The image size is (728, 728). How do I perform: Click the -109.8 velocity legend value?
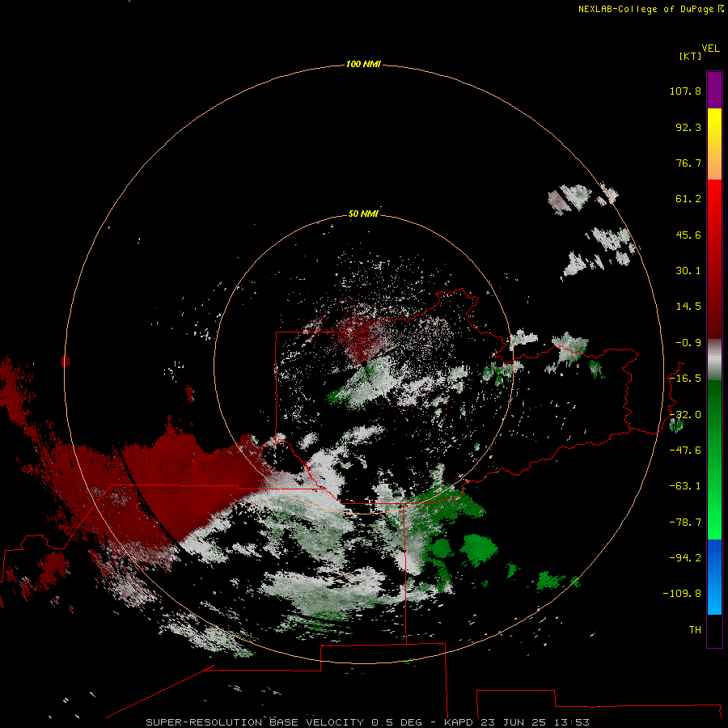(x=682, y=594)
